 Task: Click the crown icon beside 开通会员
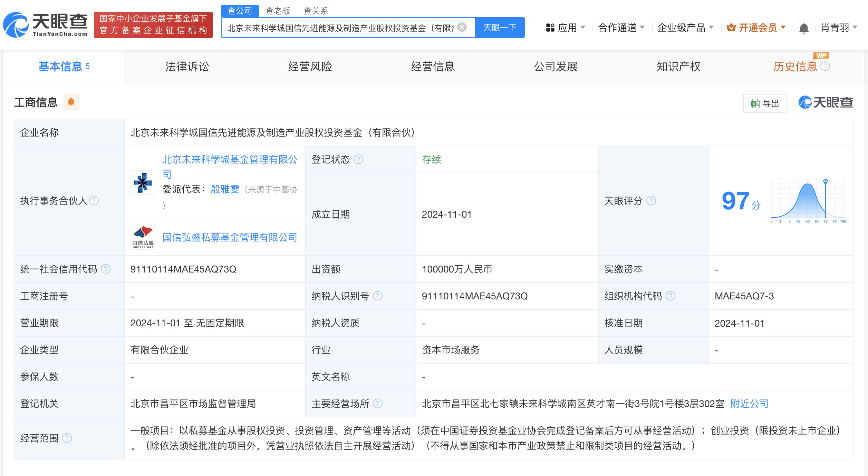[731, 27]
